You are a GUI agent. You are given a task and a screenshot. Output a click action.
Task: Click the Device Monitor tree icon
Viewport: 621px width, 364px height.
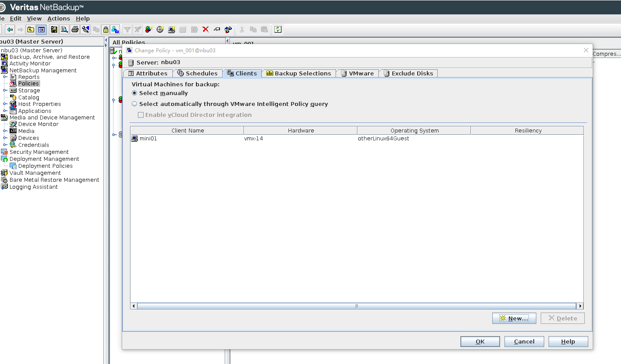pyautogui.click(x=13, y=124)
